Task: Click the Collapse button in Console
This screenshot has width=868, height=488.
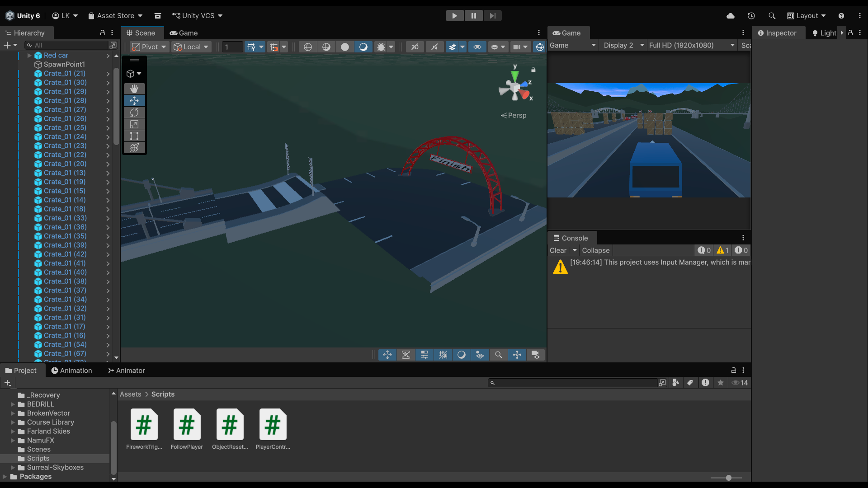Action: pos(595,250)
